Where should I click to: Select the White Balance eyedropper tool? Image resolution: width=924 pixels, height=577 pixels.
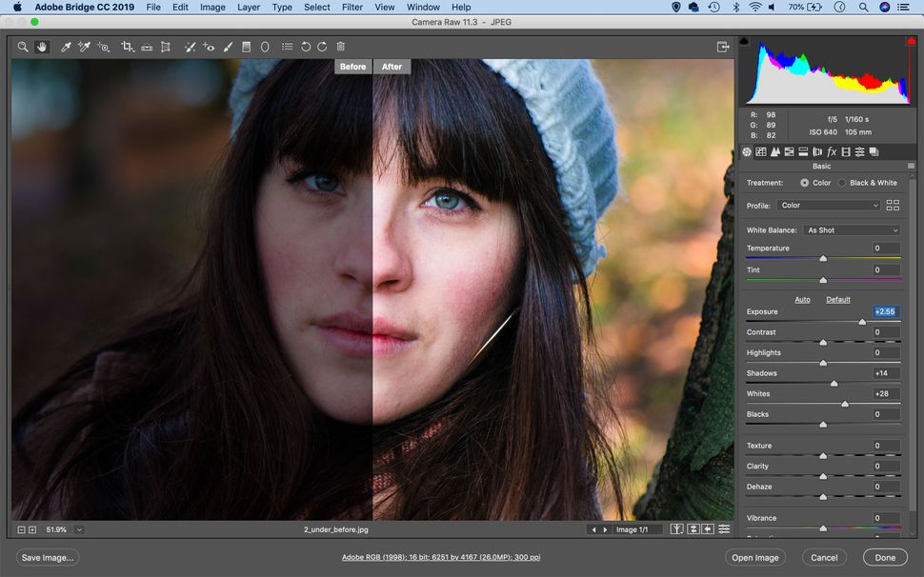pos(66,46)
